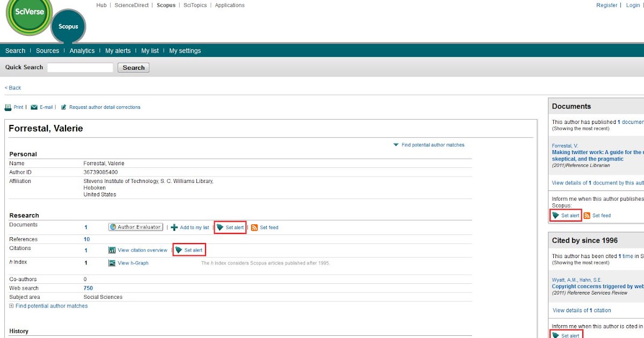Image resolution: width=644 pixels, height=338 pixels.
Task: Click author Forrestal, V. in Documents panel
Action: pos(565,146)
